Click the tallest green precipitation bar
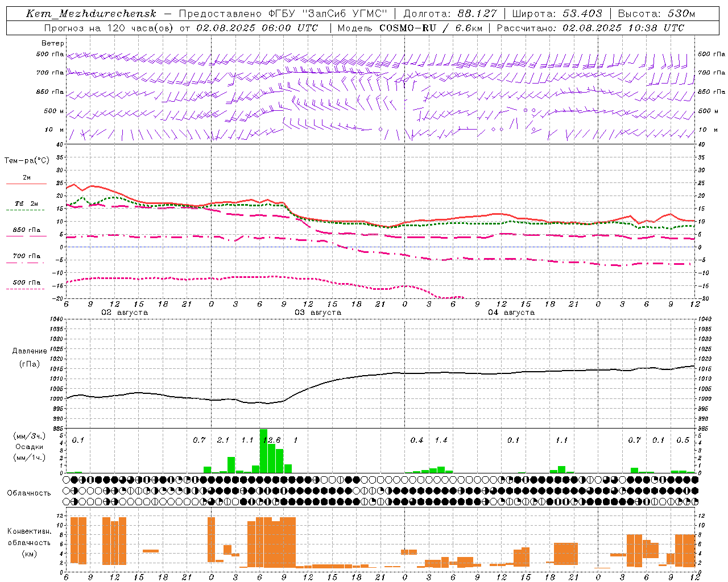Viewport: 728px width, 582px height. click(263, 451)
